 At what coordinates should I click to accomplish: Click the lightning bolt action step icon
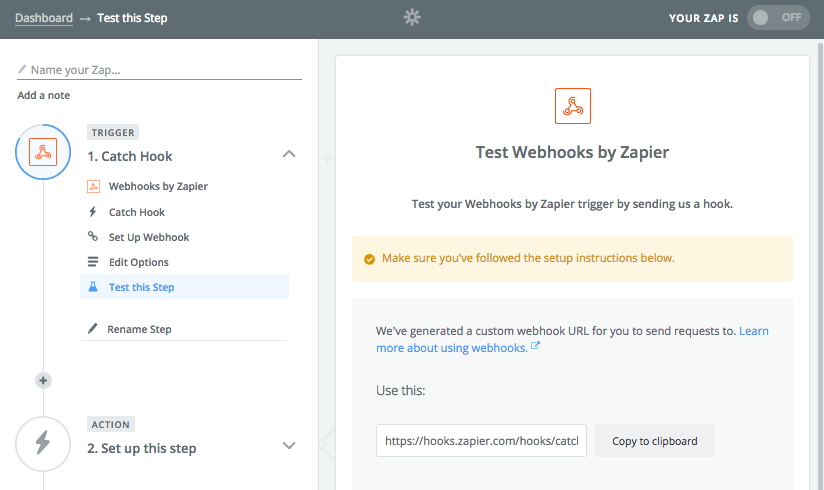pos(43,443)
